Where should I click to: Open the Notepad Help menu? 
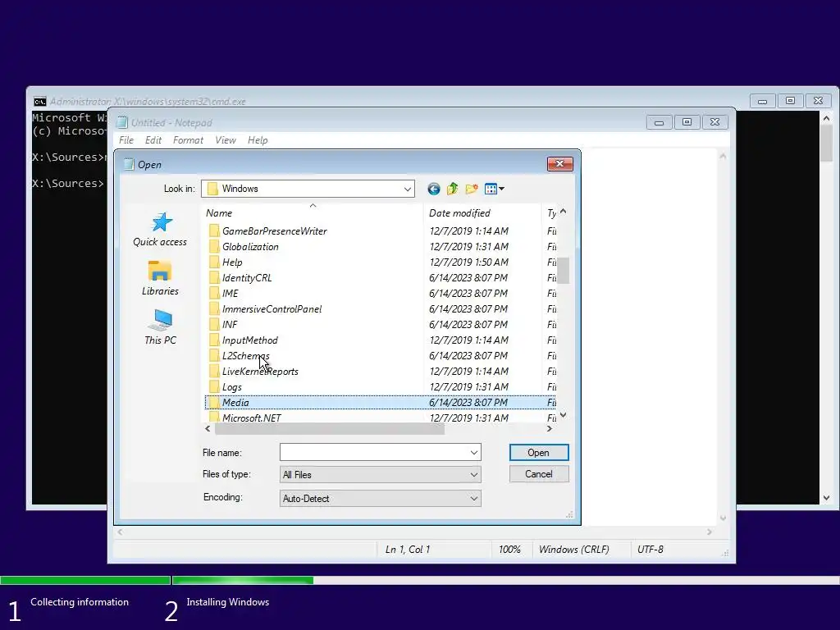[x=258, y=139]
